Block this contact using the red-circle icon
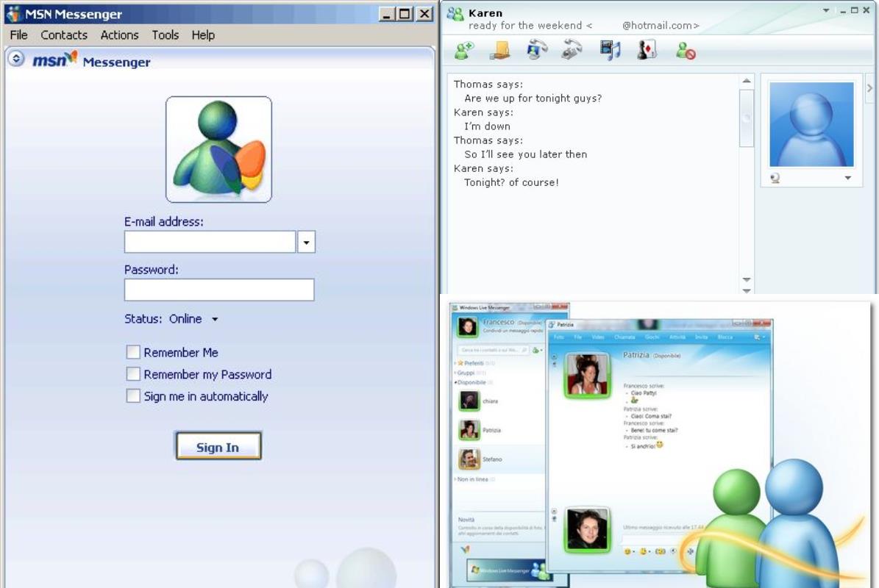The height and width of the screenshot is (588, 879). 686,50
